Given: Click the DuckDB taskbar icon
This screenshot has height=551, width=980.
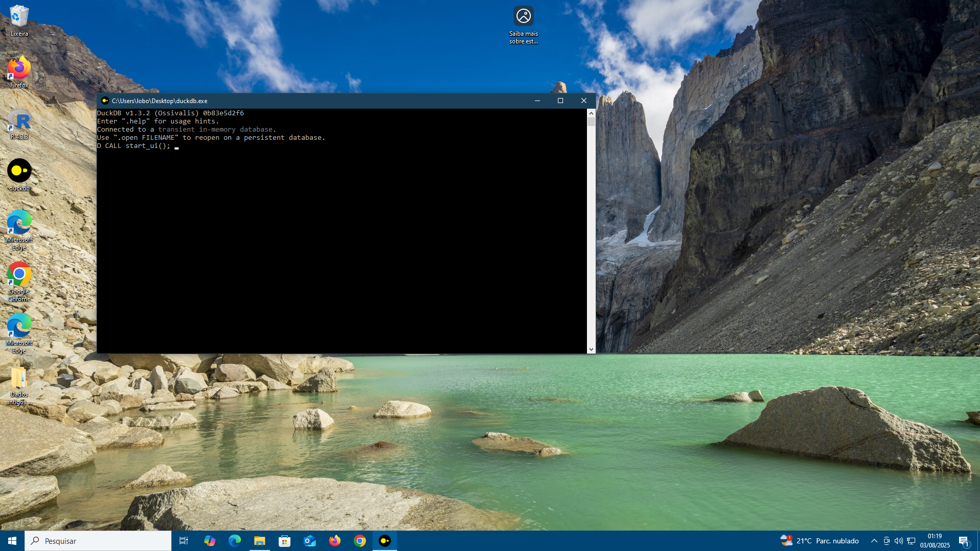Looking at the screenshot, I should tap(385, 541).
